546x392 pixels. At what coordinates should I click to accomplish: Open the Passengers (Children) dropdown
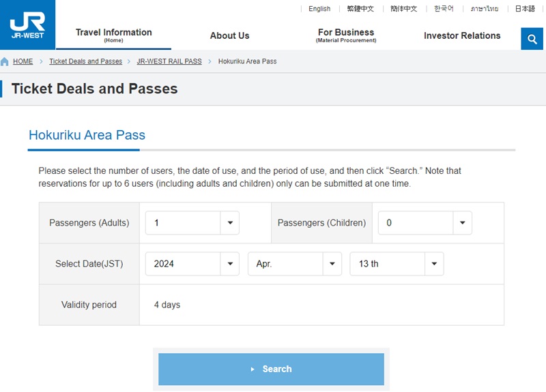[x=424, y=223]
